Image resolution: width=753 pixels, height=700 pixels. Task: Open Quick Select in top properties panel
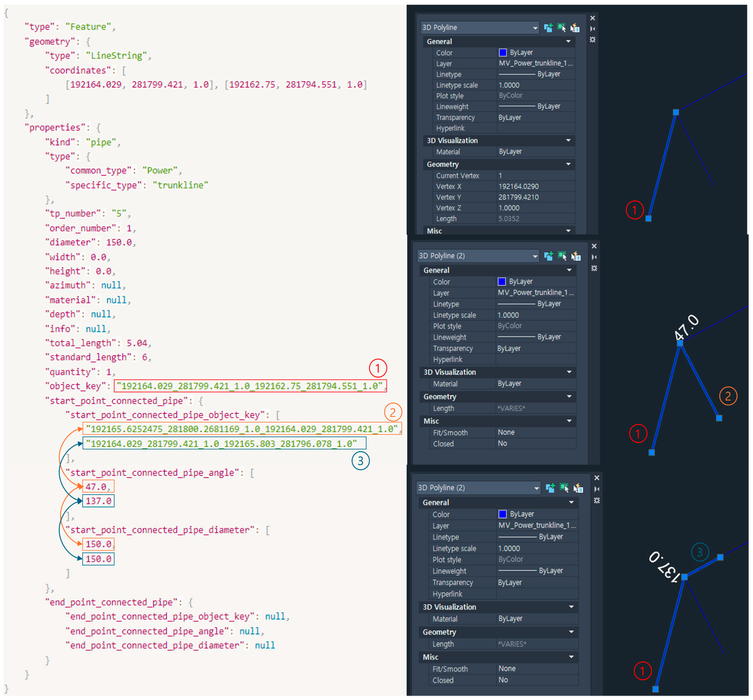point(575,28)
